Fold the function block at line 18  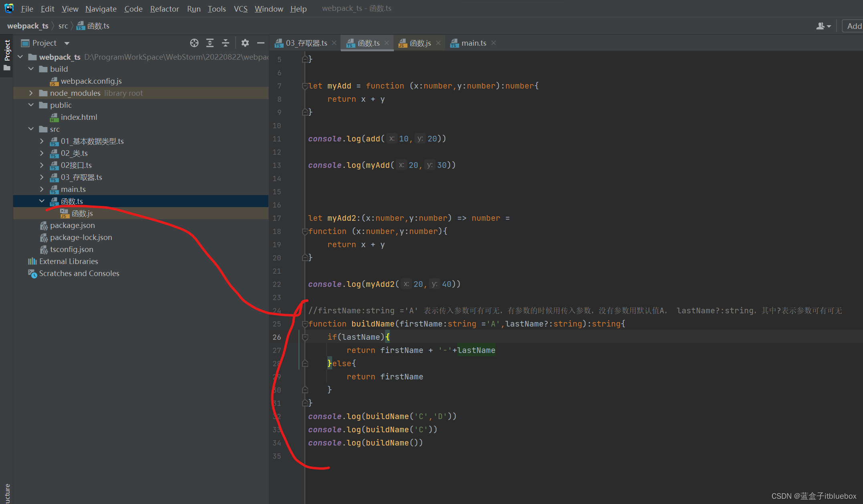[305, 231]
